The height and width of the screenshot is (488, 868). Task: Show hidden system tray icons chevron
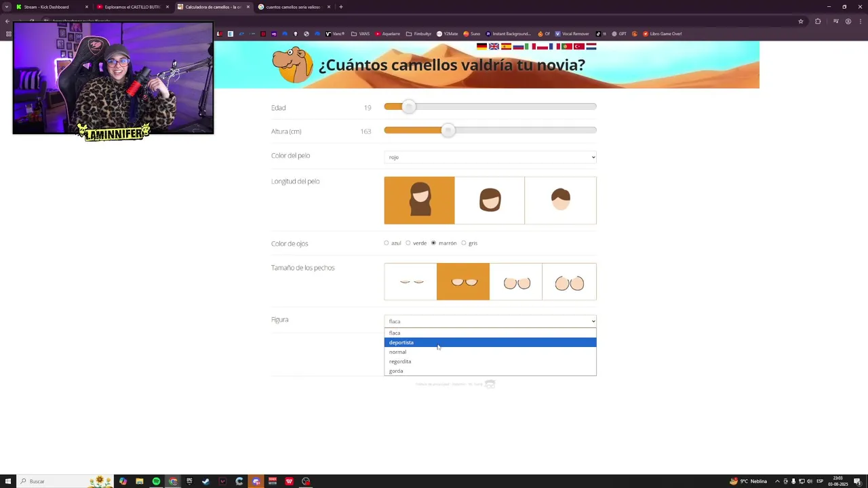(x=777, y=481)
